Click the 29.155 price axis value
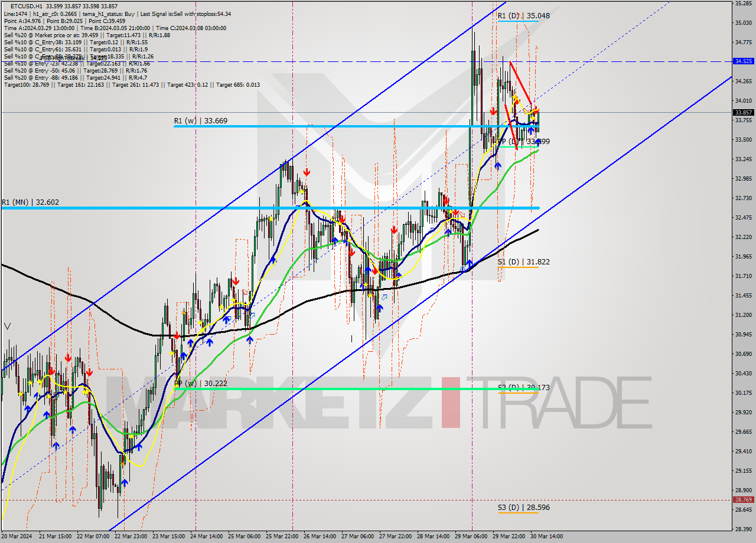The image size is (756, 543). (743, 471)
